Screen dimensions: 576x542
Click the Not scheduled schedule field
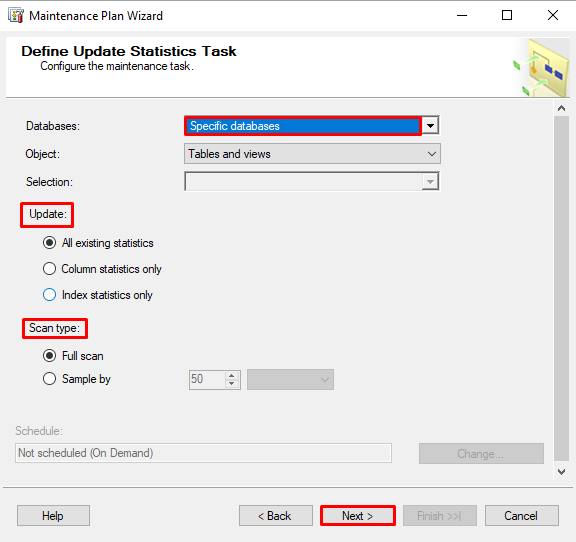pyautogui.click(x=203, y=453)
